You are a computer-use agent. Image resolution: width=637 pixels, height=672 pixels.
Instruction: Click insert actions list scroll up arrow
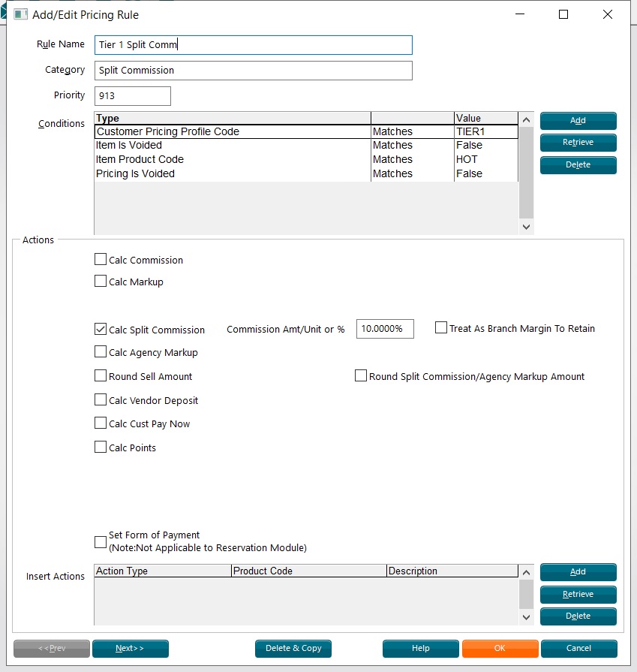(x=527, y=572)
